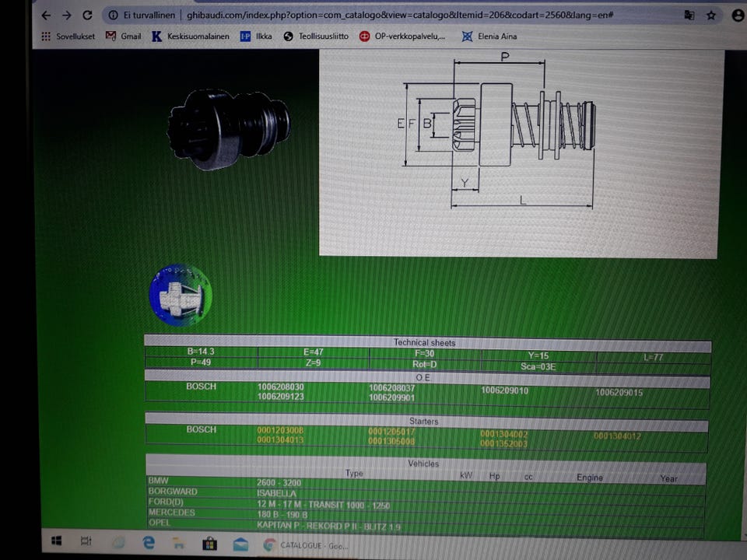
Task: Select starter number 0001304002
Action: [x=504, y=434]
